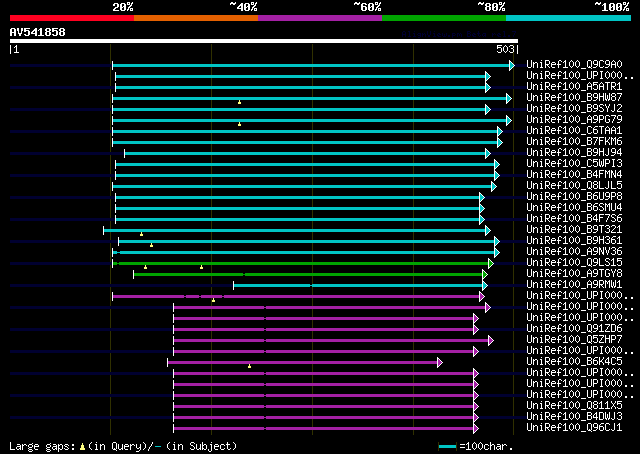The height and width of the screenshot is (454, 640).
Task: Click the cyan 100char scale bar in the legend
Action: (x=447, y=447)
